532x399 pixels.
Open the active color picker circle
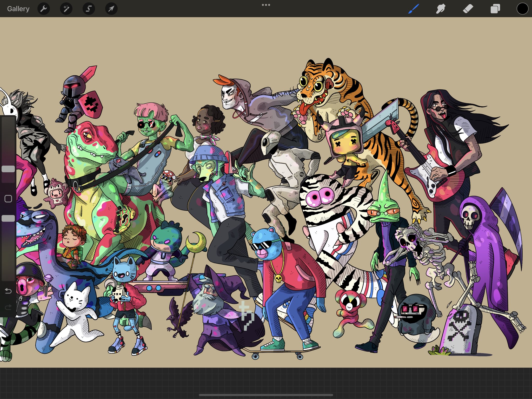pyautogui.click(x=522, y=9)
